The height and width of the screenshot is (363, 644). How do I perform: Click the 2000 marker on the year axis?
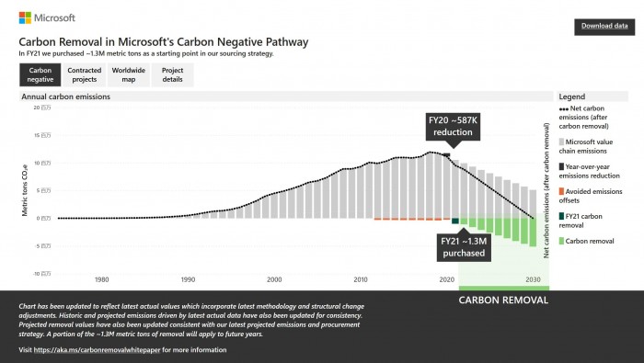pyautogui.click(x=274, y=279)
